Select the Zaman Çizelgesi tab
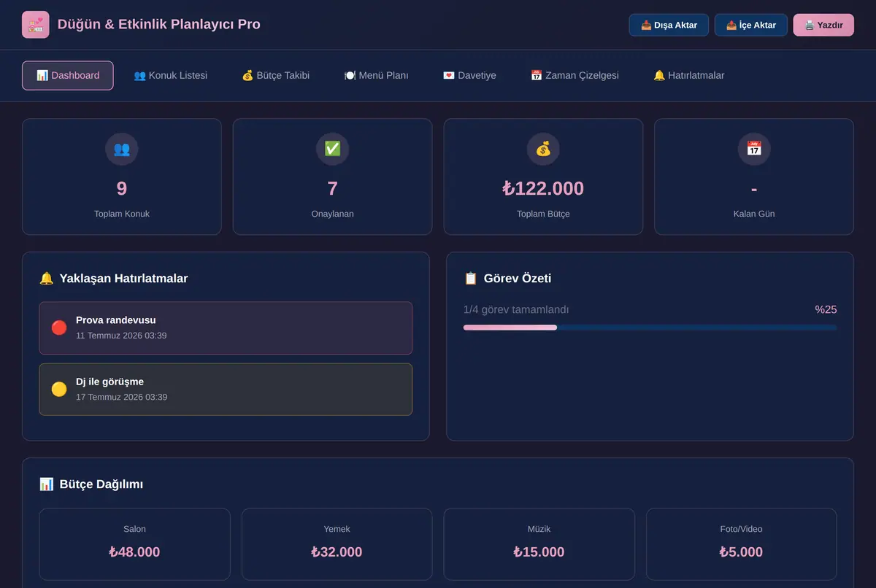Screen dimensions: 876x588 [x=575, y=75]
